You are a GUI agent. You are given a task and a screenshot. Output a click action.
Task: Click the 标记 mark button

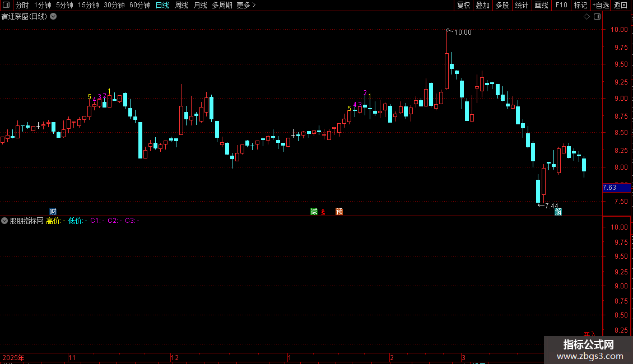tap(580, 5)
